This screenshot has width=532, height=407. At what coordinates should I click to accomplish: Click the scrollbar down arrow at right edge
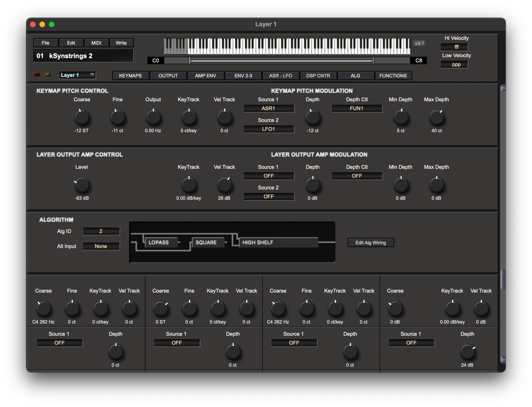tap(503, 360)
